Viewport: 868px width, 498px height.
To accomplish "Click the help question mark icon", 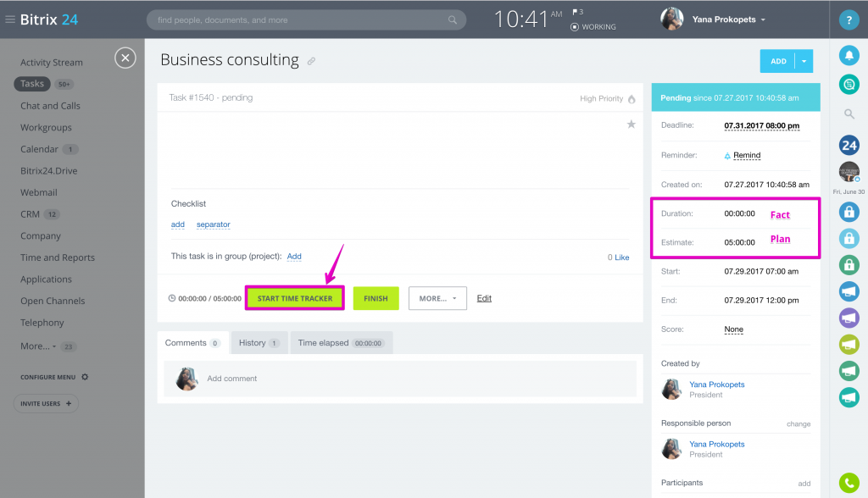I will 849,20.
